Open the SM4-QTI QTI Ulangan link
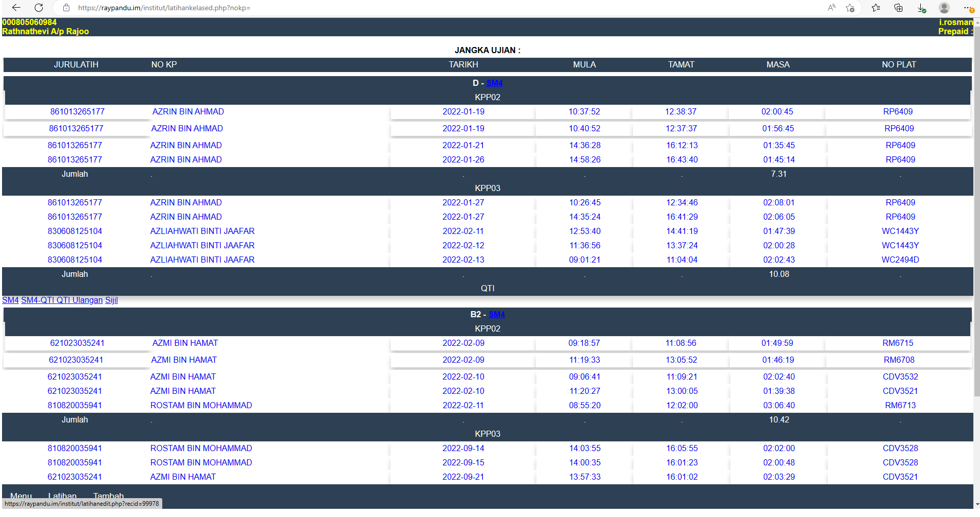Screen dimensions: 980x517 point(62,300)
